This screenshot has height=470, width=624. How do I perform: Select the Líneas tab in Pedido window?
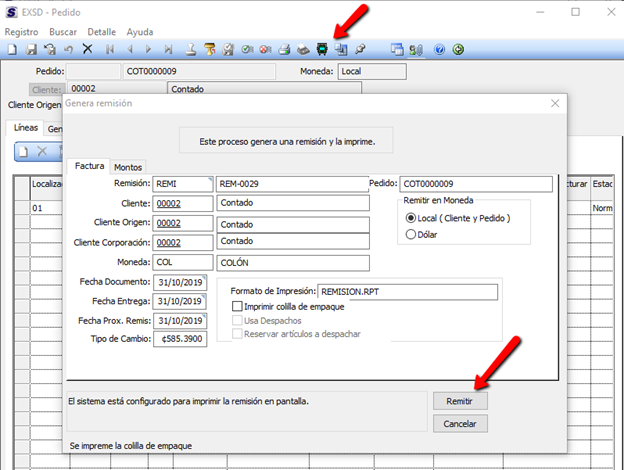coord(25,128)
